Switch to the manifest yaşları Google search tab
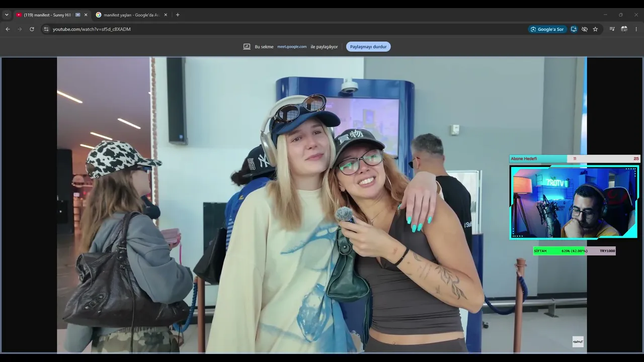 pyautogui.click(x=132, y=15)
